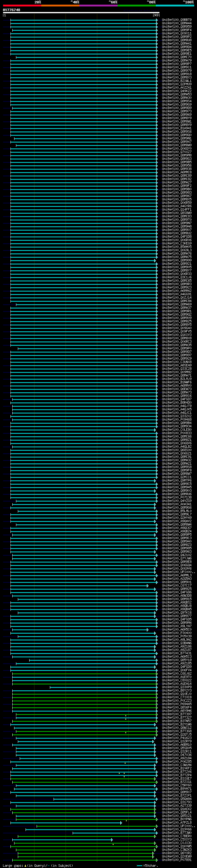The image size is (197, 868).
Task: Select hit label UniRef100_A0A341
Action: tap(177, 504)
